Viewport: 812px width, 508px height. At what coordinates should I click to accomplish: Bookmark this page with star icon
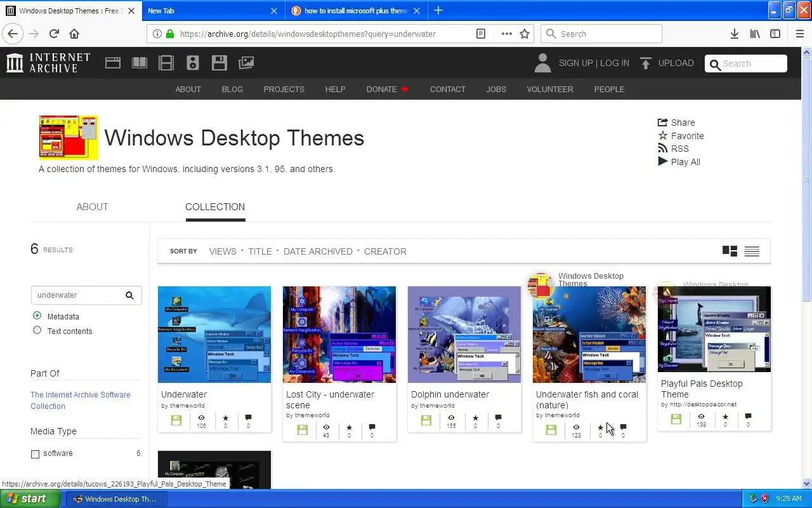click(525, 34)
